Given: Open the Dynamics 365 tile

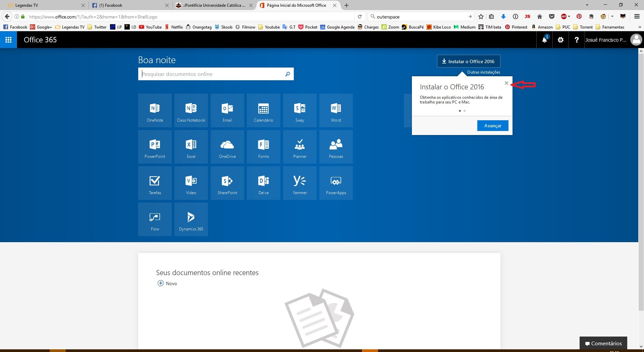Looking at the screenshot, I should click(191, 219).
